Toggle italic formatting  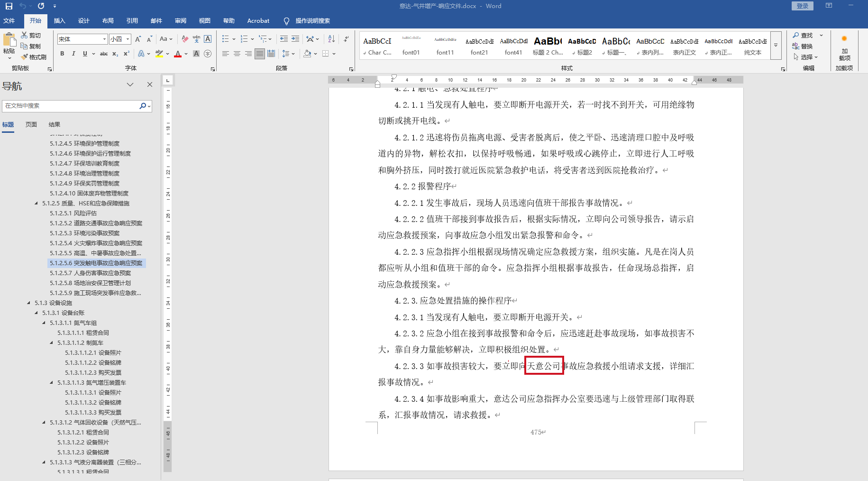[73, 54]
